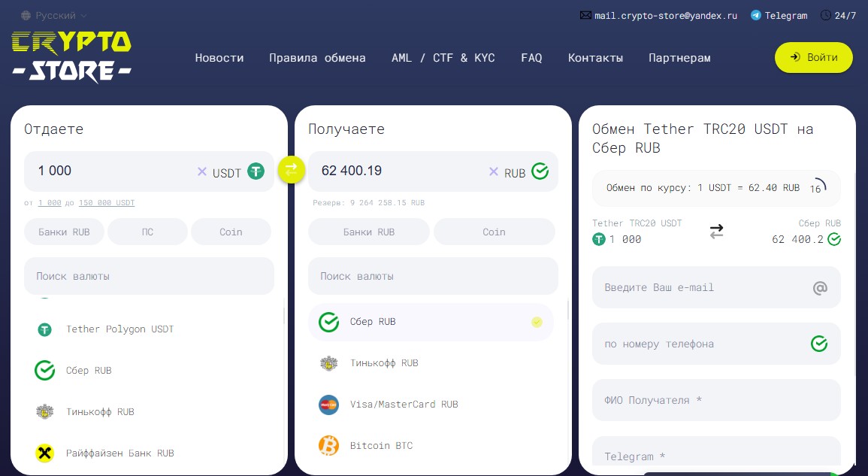Image resolution: width=868 pixels, height=476 pixels.
Task: Click the Crypto Store logo
Action: coord(71,57)
